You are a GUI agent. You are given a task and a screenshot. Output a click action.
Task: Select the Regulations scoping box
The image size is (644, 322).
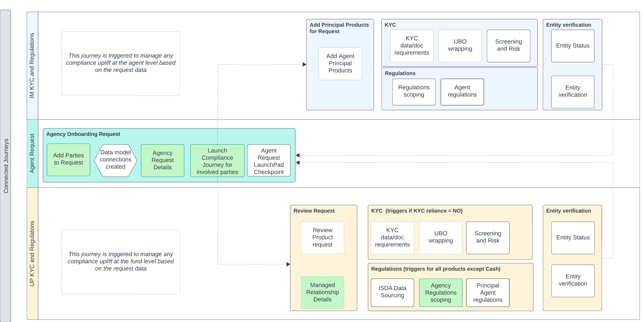pos(414,91)
